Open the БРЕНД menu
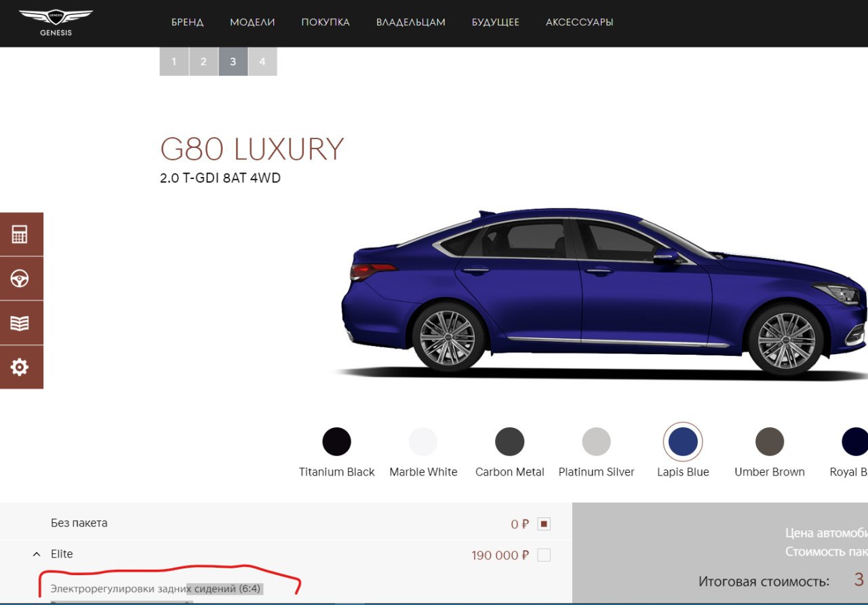 pos(187,22)
